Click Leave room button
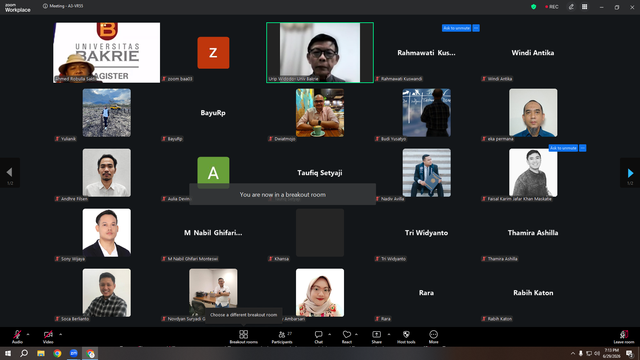 click(x=624, y=337)
